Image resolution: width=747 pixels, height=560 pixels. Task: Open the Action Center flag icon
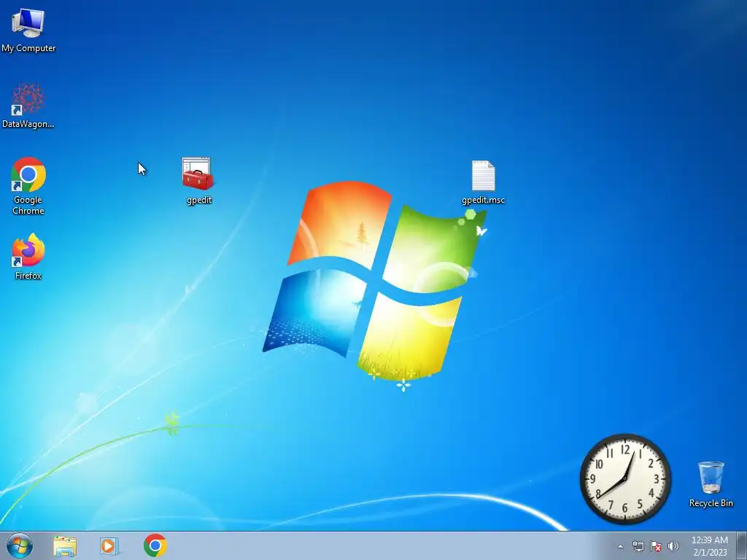click(x=656, y=546)
